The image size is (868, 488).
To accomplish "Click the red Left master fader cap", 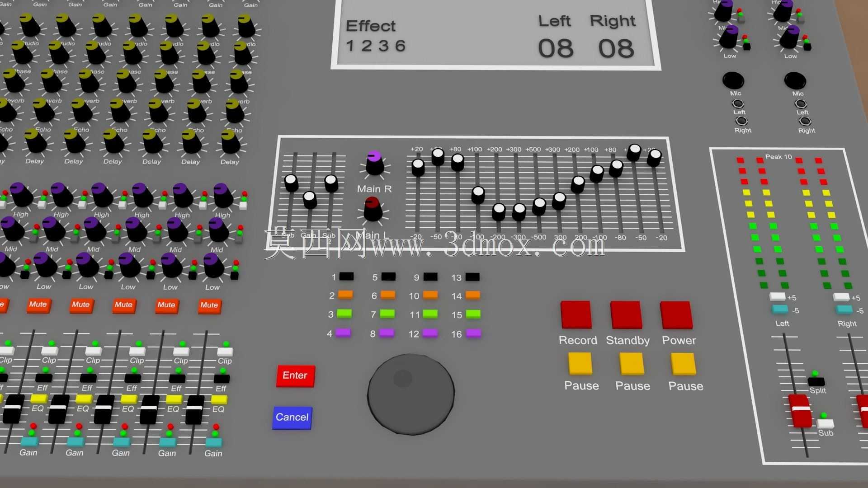I will (x=801, y=410).
